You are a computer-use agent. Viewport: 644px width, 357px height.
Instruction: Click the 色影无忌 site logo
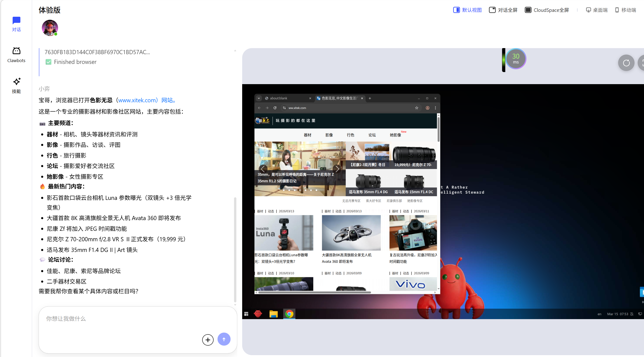tap(262, 120)
